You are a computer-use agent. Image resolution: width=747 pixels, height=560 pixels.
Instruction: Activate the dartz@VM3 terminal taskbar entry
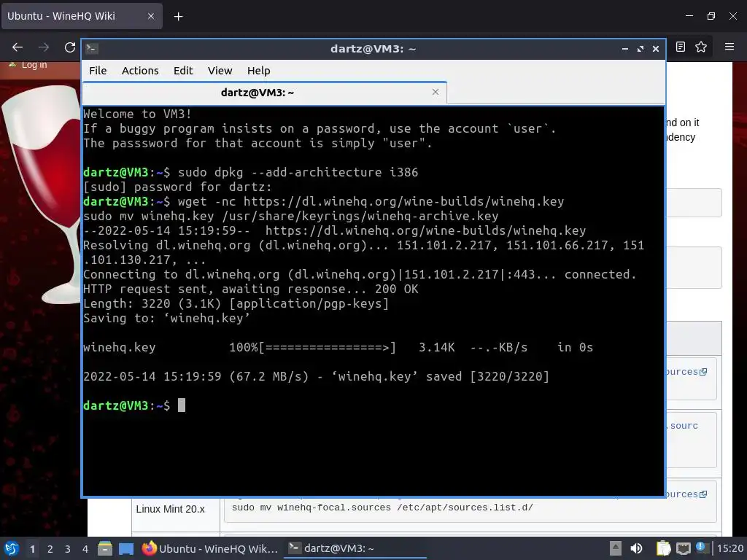coord(355,548)
